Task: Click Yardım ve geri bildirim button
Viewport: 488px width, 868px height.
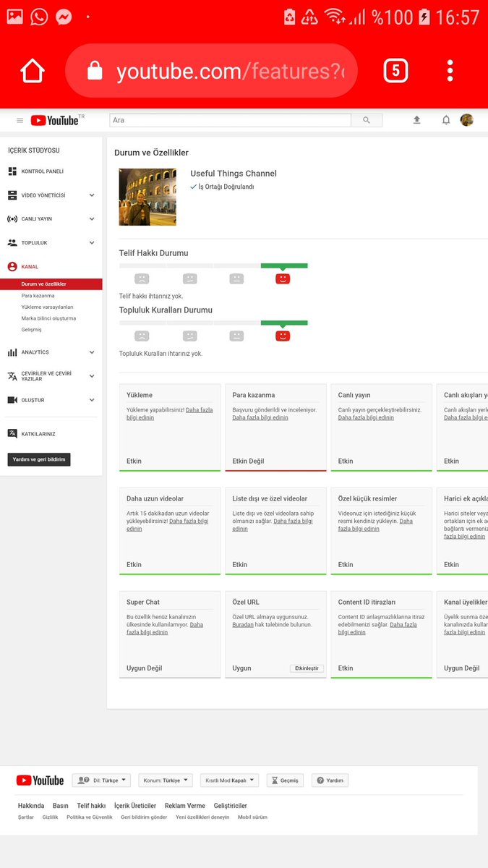Action: (x=39, y=459)
